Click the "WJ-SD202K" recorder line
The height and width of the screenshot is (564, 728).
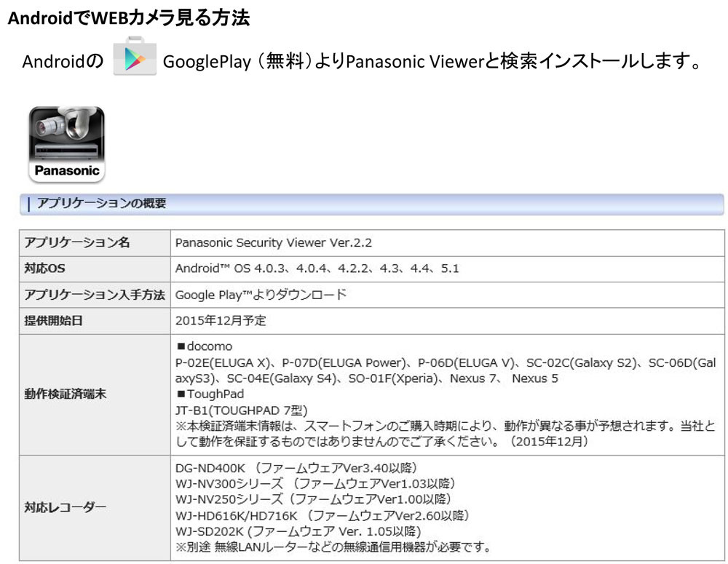(x=298, y=531)
